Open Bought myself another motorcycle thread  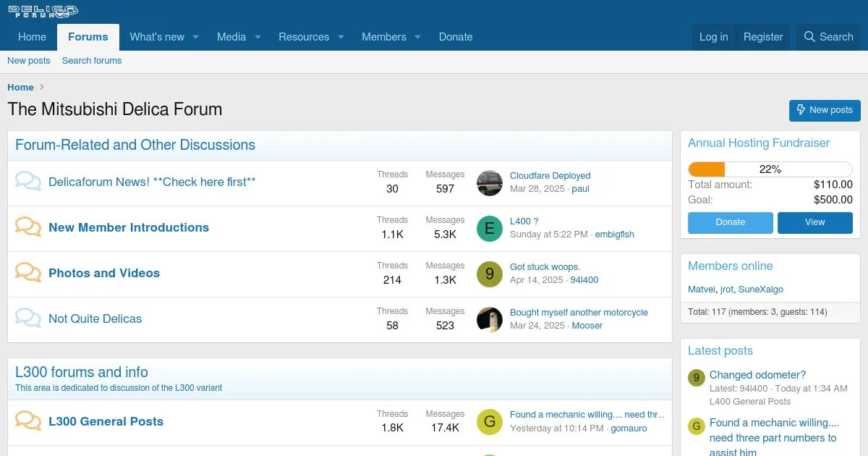tap(579, 313)
